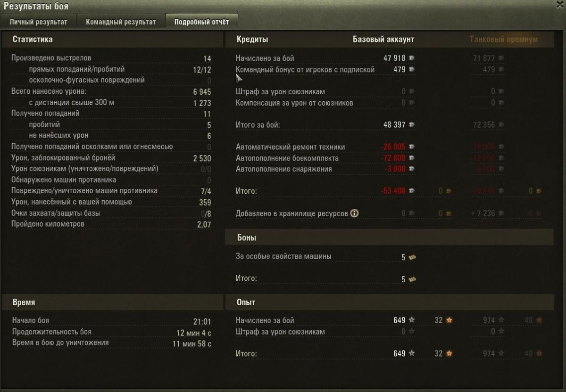Click the Боны section header
The width and height of the screenshot is (566, 392).
[247, 238]
